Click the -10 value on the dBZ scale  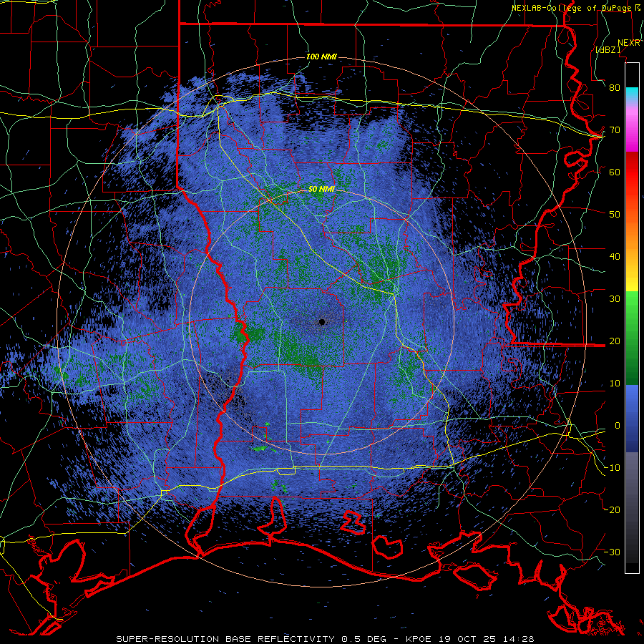tap(612, 468)
